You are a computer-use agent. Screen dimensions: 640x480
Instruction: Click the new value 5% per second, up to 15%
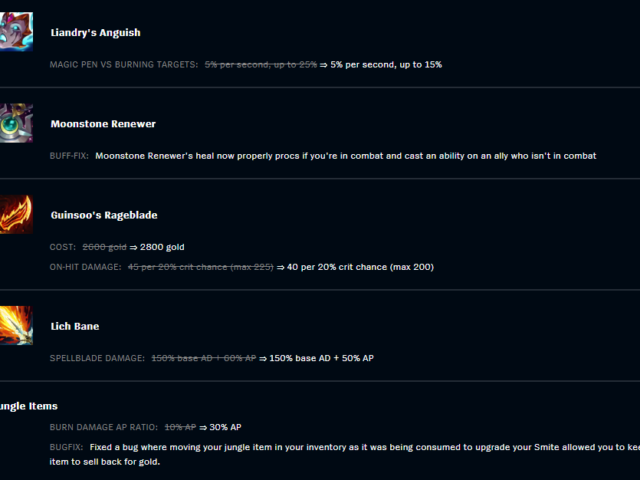click(x=386, y=64)
